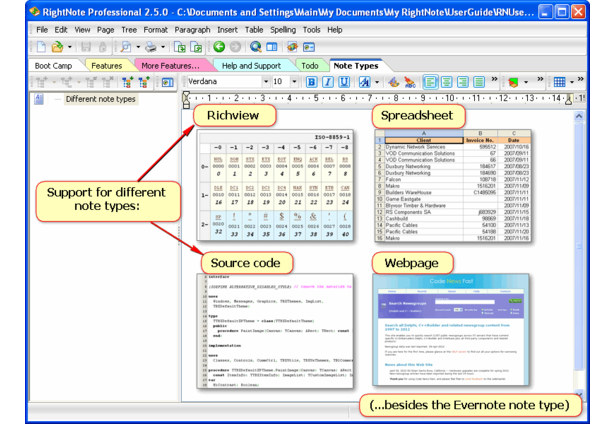Image resolution: width=615 pixels, height=424 pixels.
Task: Click the grayed rename-node tree icon
Action: (91, 82)
